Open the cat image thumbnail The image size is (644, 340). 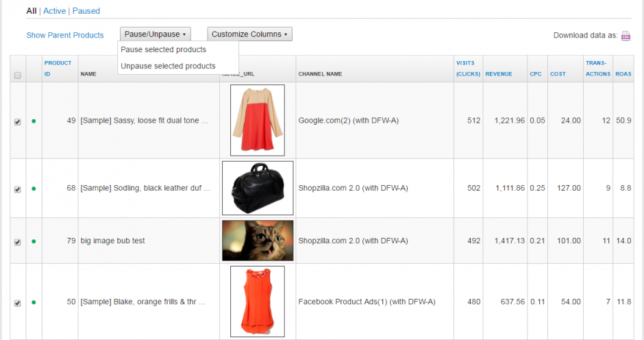(258, 241)
